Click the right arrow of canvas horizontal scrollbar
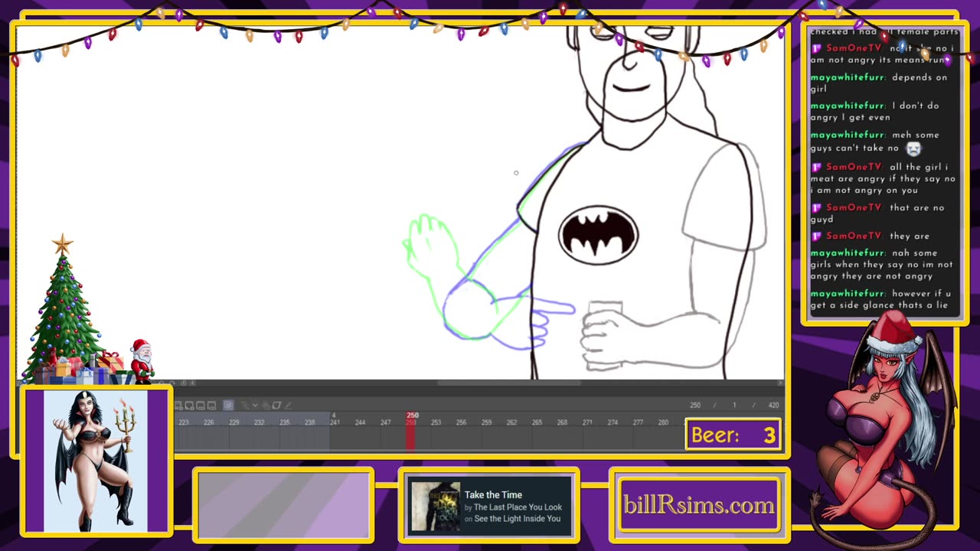Image resolution: width=980 pixels, height=551 pixels. click(779, 383)
